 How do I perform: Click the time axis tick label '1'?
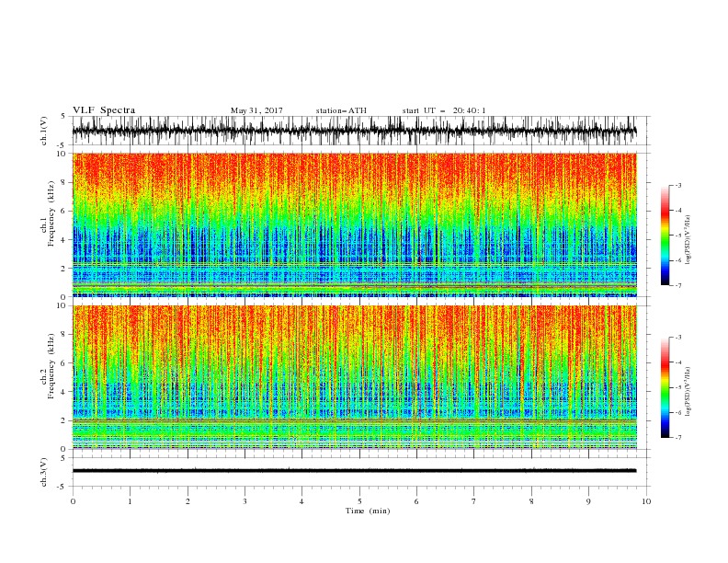tap(130, 501)
